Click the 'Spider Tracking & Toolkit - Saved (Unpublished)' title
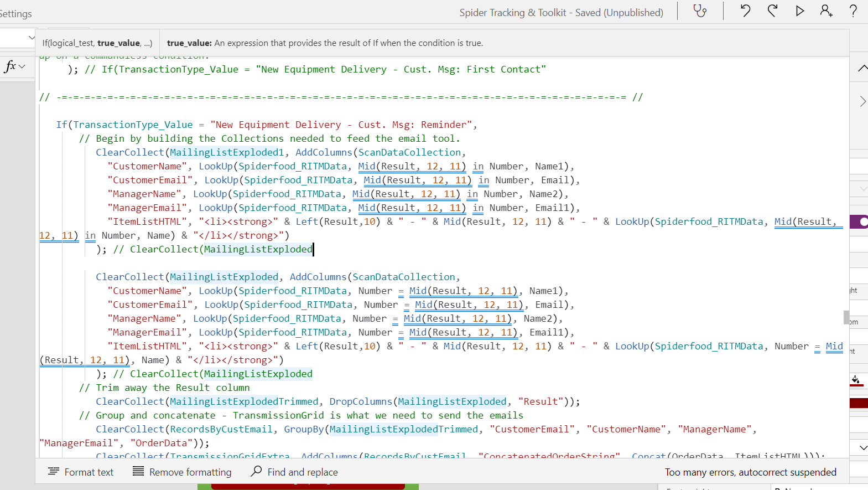Image resolution: width=868 pixels, height=490 pixels. coord(562,12)
